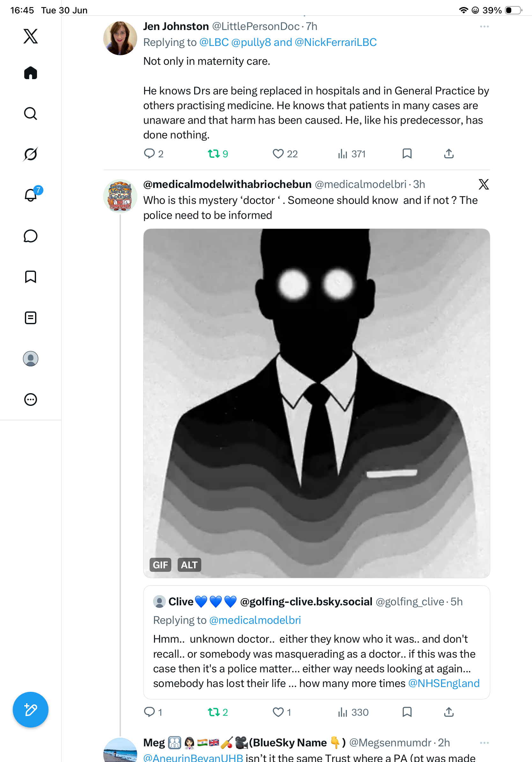Open the messages chat bubble icon
This screenshot has height=762, width=532.
pyautogui.click(x=31, y=236)
